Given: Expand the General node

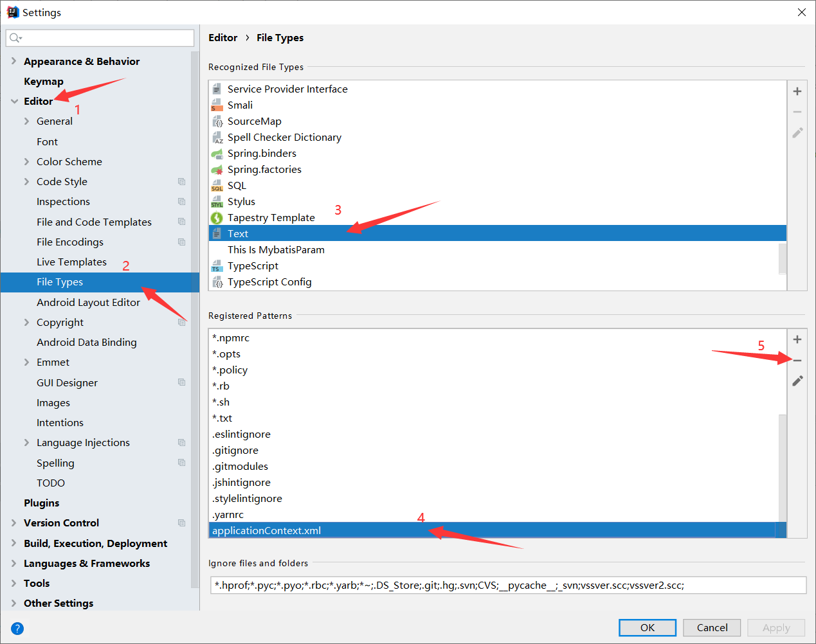Looking at the screenshot, I should tap(26, 121).
